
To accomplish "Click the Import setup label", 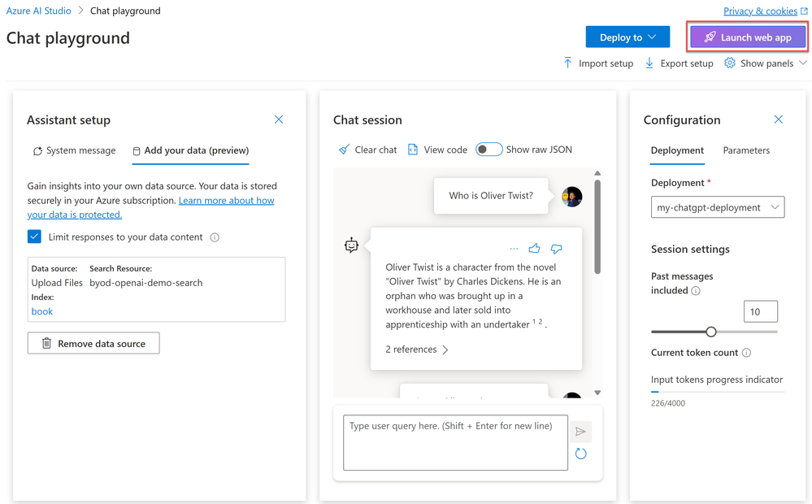I will (x=606, y=63).
